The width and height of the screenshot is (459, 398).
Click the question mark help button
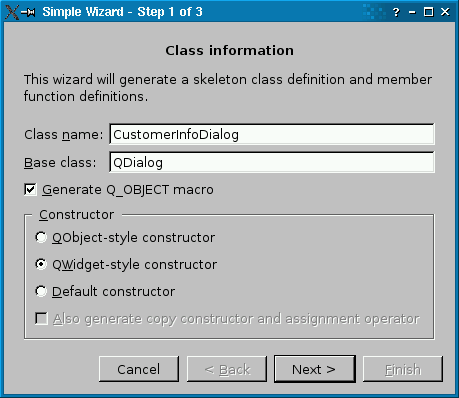tap(396, 12)
